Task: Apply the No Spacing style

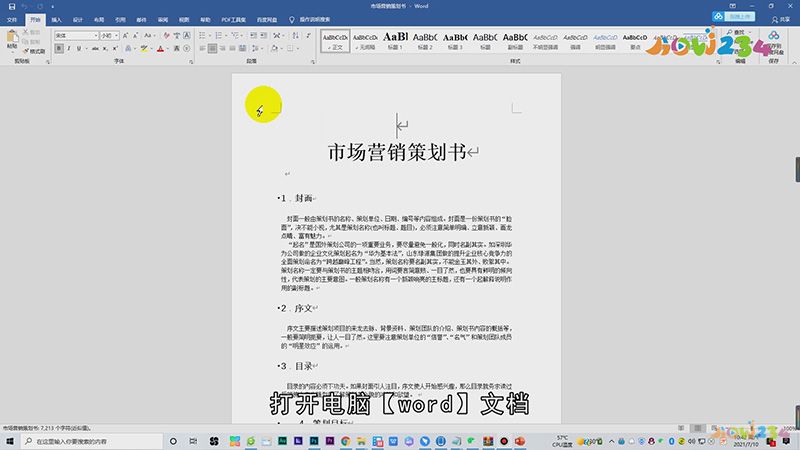Action: pyautogui.click(x=365, y=41)
